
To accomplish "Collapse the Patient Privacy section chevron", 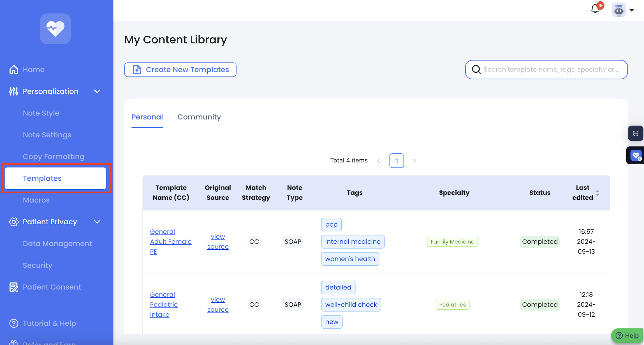I will pyautogui.click(x=97, y=222).
